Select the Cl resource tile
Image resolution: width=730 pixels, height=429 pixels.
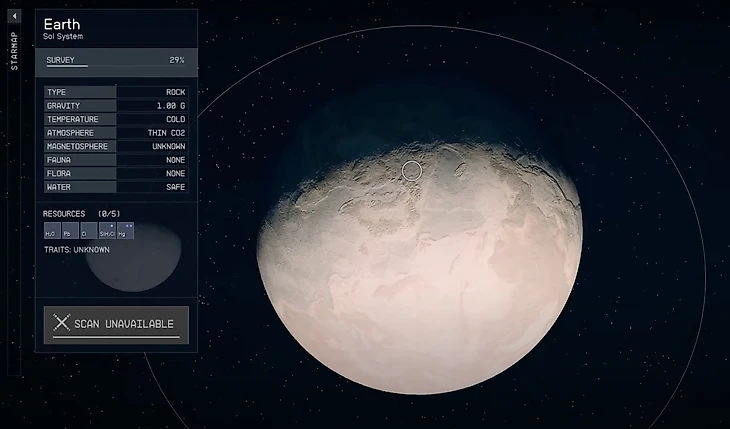tap(88, 231)
